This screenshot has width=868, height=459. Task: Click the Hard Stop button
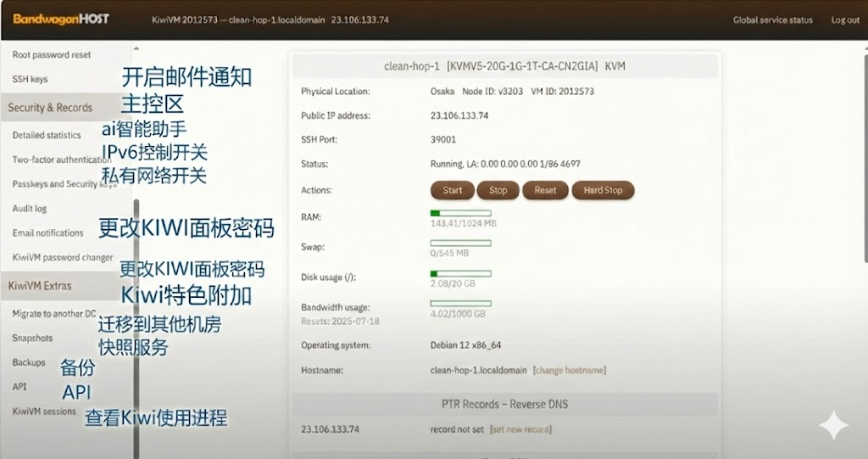[x=603, y=190]
